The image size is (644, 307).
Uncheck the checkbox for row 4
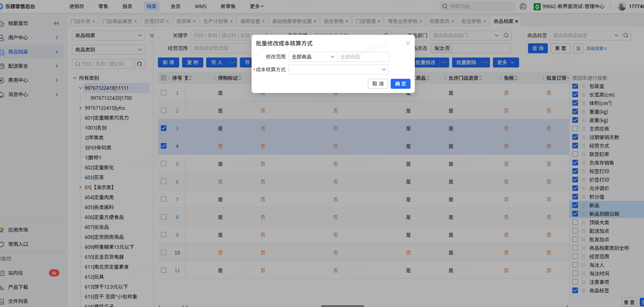(x=164, y=146)
